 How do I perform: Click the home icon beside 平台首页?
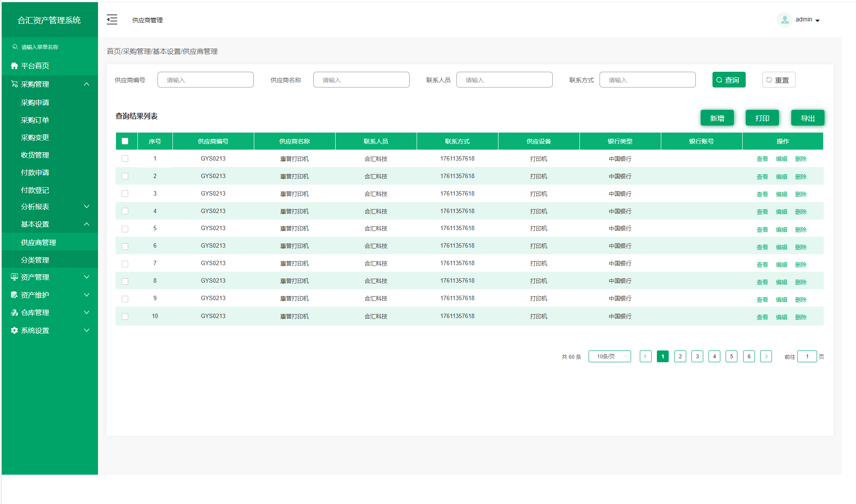(x=14, y=66)
